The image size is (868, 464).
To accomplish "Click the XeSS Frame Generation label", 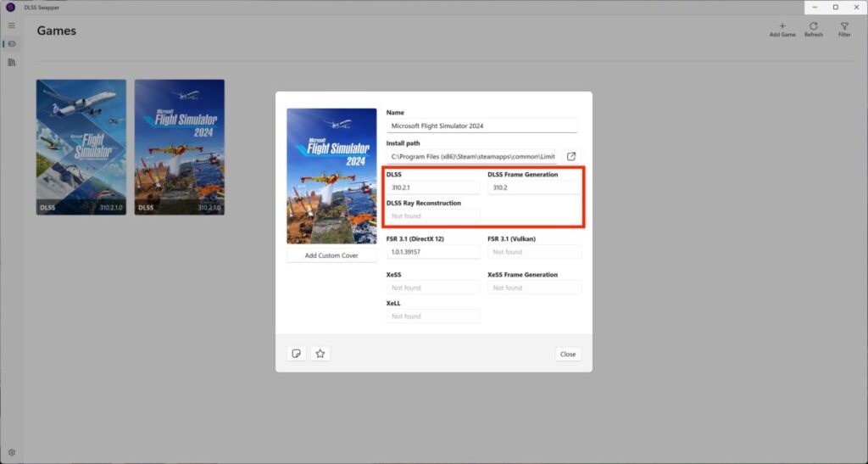I will pyautogui.click(x=522, y=275).
